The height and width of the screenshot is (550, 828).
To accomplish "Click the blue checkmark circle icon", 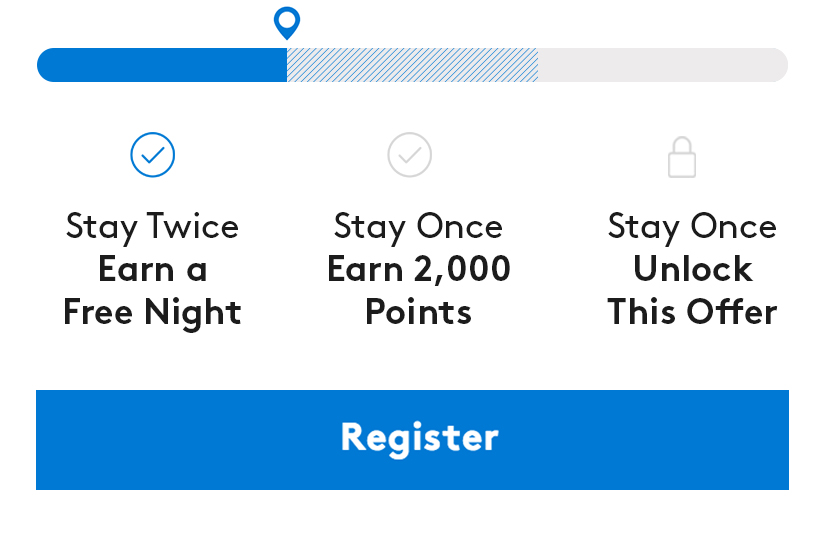I will (x=153, y=155).
